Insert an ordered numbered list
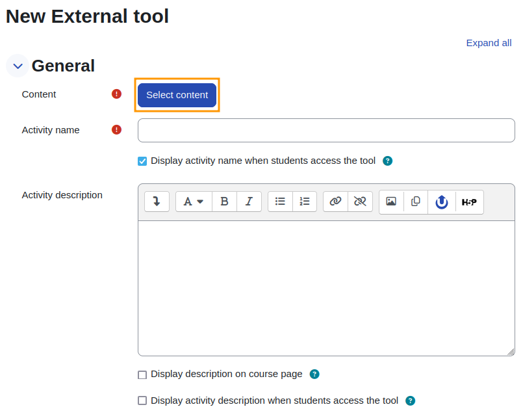 [305, 202]
